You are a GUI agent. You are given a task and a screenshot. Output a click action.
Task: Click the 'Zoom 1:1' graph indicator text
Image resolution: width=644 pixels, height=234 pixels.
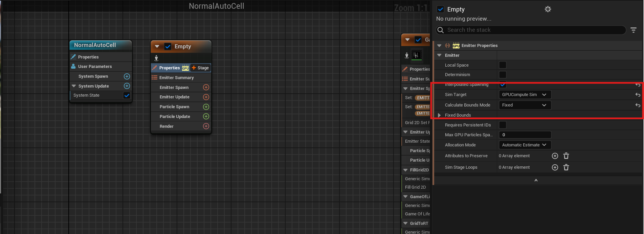[411, 8]
